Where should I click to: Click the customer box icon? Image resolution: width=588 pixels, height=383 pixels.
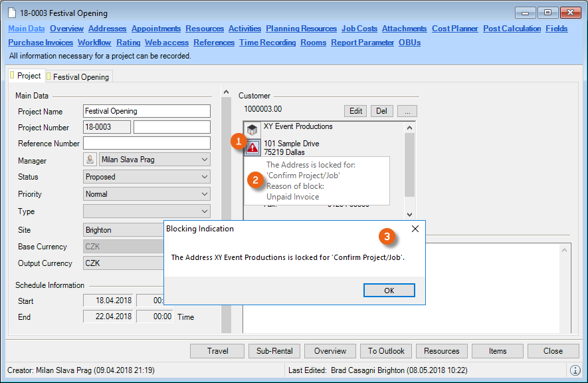coord(253,130)
